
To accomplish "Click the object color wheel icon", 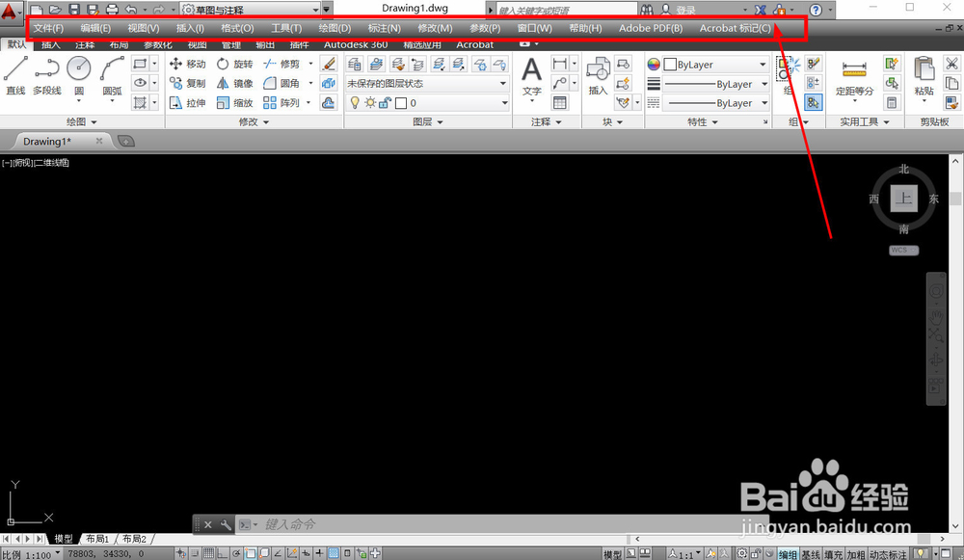I will point(654,64).
